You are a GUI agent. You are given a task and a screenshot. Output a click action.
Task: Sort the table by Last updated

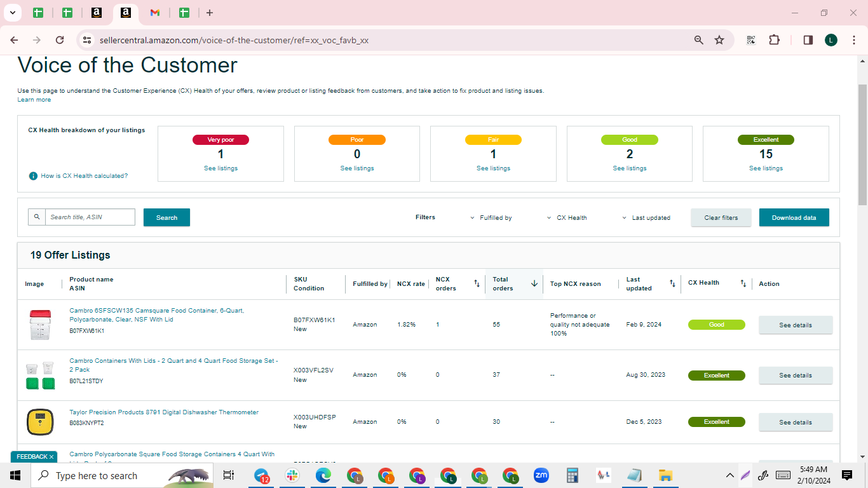(672, 283)
